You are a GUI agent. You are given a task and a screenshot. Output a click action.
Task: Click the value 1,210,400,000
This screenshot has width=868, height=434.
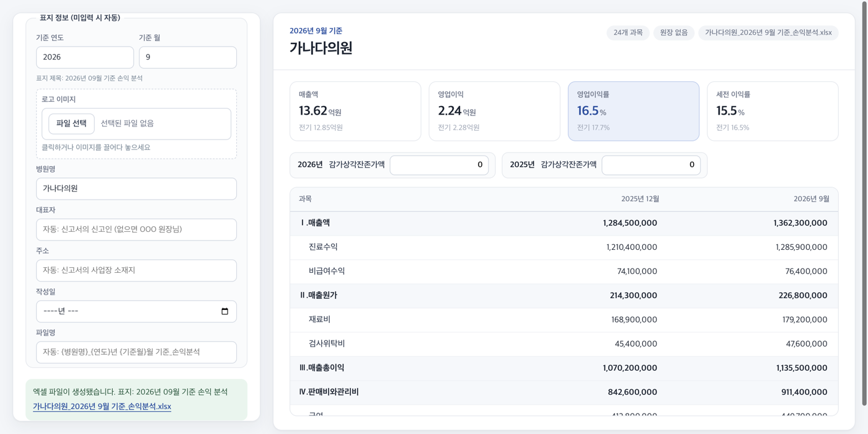point(632,247)
